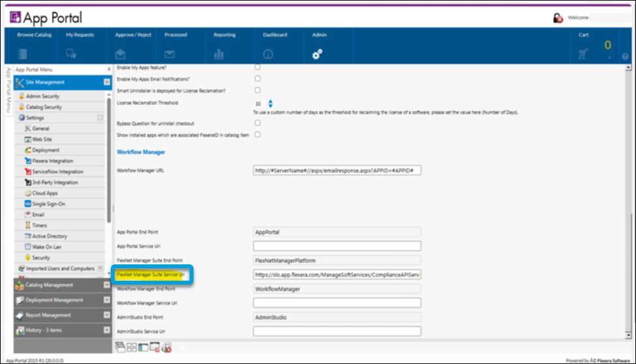Screen dimensions: 636x364
Task: Adjust License Reclamation Threshold spinner arrows
Action: (x=270, y=104)
